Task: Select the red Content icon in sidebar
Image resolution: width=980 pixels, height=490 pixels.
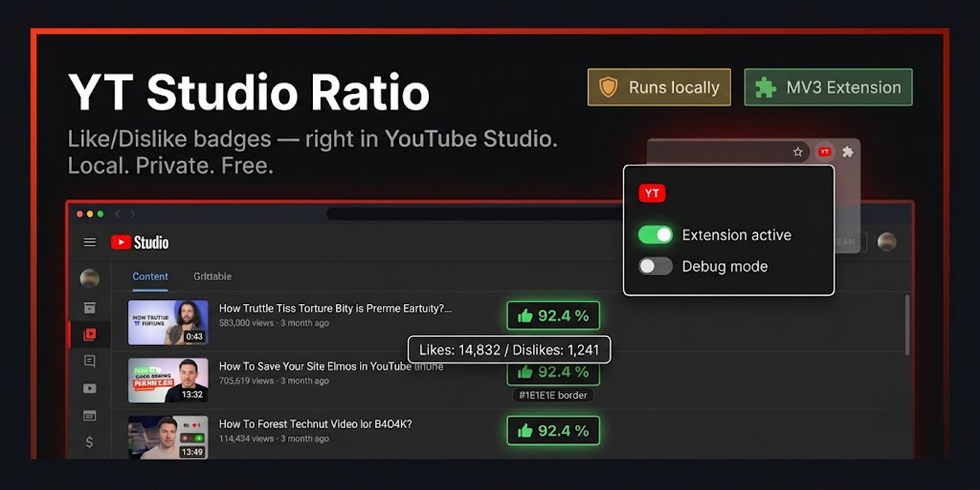Action: click(x=90, y=335)
